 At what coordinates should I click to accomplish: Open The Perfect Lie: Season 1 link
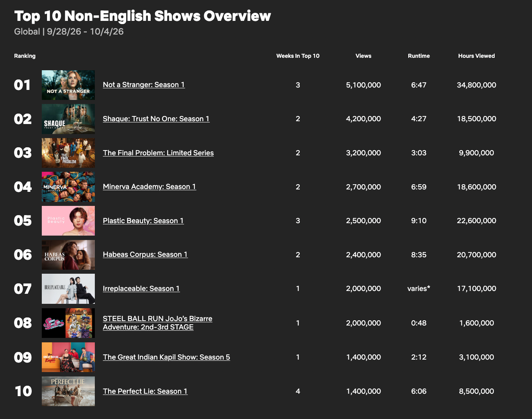pos(145,391)
